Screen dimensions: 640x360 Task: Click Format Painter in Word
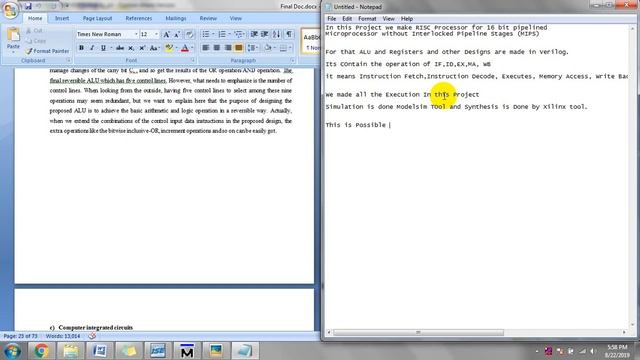47,51
